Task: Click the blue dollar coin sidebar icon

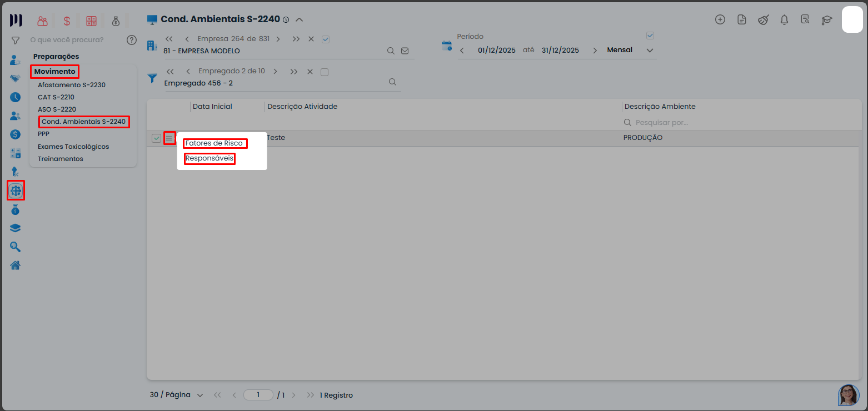Action: (x=16, y=134)
